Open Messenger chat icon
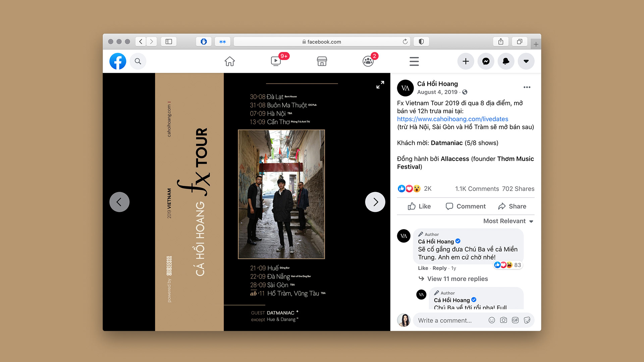Viewport: 644px width, 362px height. point(486,61)
